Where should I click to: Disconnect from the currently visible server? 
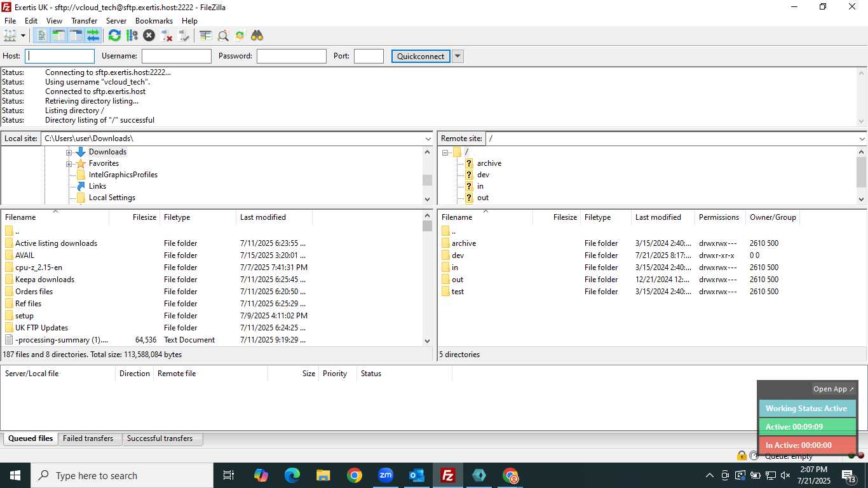(x=166, y=36)
